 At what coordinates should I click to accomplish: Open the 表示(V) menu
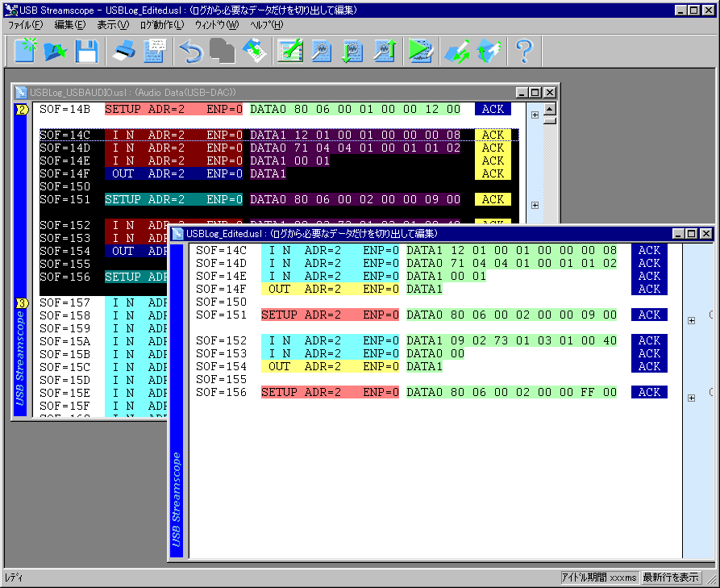(x=113, y=25)
